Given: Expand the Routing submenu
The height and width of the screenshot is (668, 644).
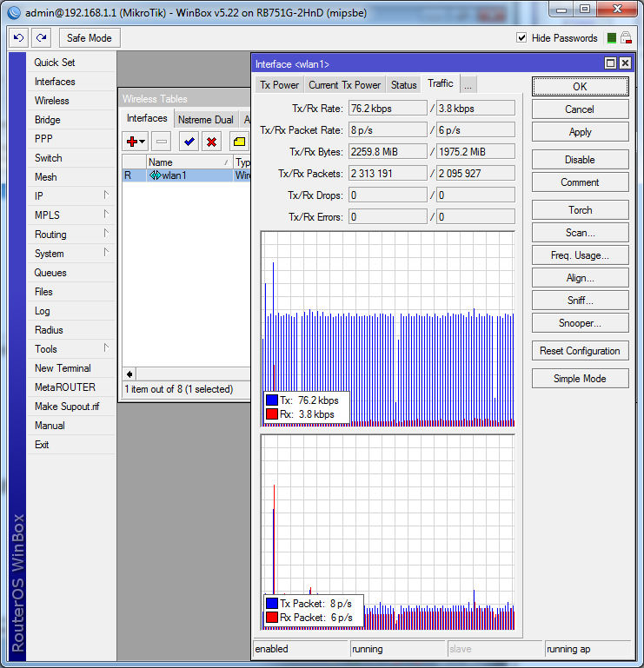Looking at the screenshot, I should point(107,234).
